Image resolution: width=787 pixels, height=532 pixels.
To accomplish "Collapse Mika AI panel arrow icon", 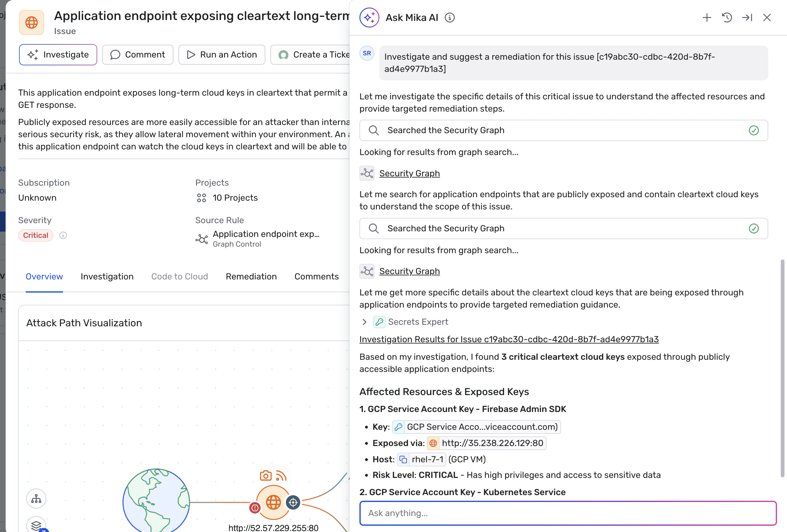I will [747, 18].
